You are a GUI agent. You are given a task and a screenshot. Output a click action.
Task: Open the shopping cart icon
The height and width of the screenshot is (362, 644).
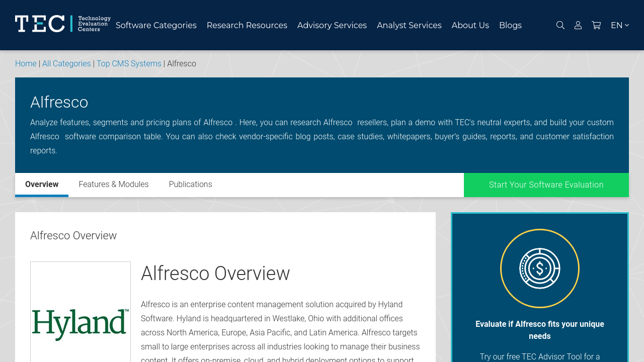[596, 25]
